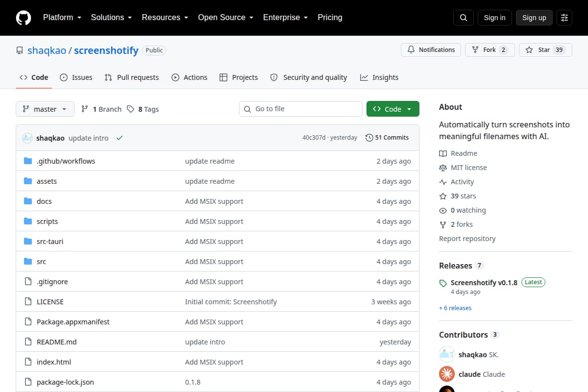This screenshot has height=392, width=588.
Task: Open the green Code dropdown button
Action: coord(393,109)
